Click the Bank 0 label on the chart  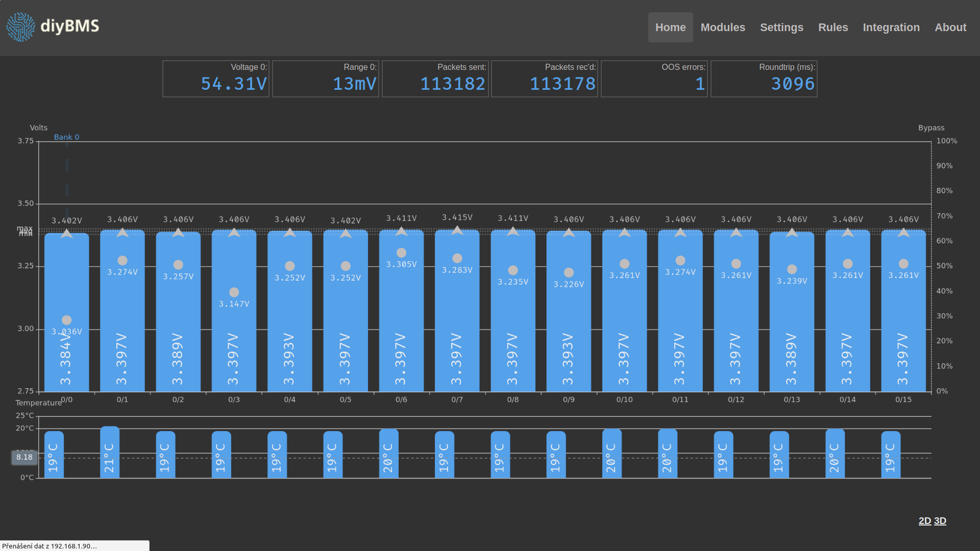pyautogui.click(x=66, y=137)
